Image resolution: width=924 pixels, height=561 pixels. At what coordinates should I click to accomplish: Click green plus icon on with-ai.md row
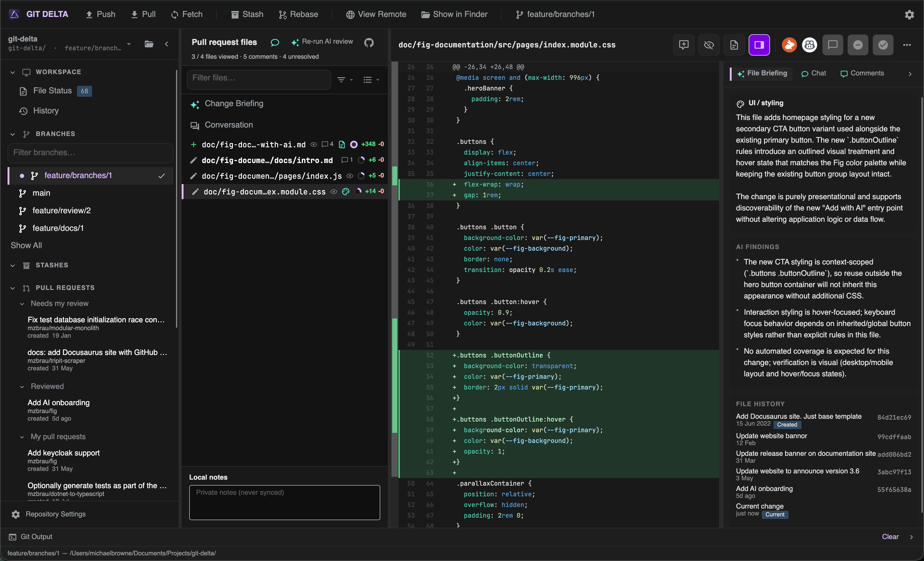[194, 144]
